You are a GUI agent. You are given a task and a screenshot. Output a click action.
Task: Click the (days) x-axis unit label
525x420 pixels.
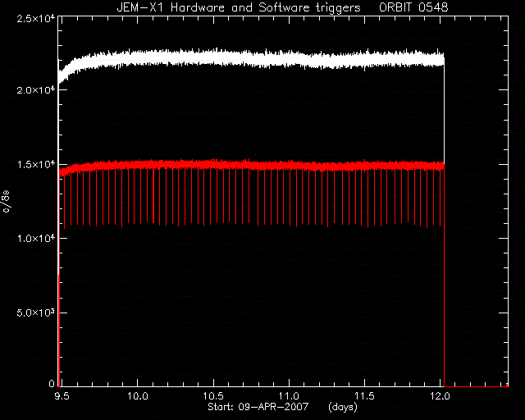pyautogui.click(x=343, y=407)
